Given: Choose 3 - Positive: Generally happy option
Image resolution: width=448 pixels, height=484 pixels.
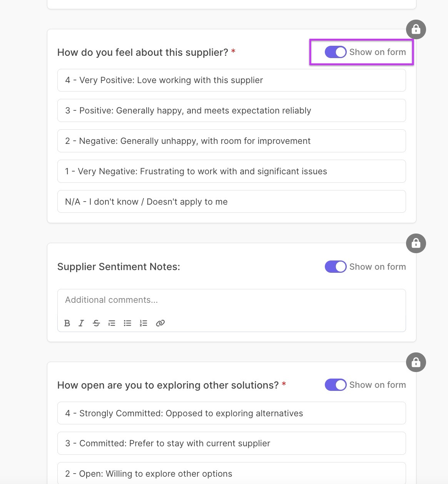Looking at the screenshot, I should click(x=231, y=110).
